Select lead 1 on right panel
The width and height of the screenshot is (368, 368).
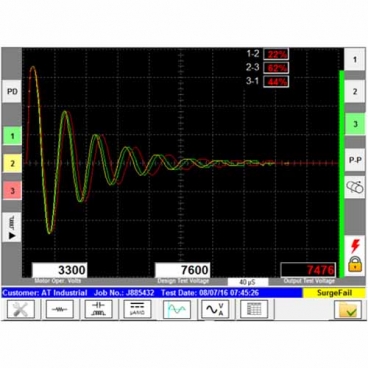pyautogui.click(x=355, y=59)
